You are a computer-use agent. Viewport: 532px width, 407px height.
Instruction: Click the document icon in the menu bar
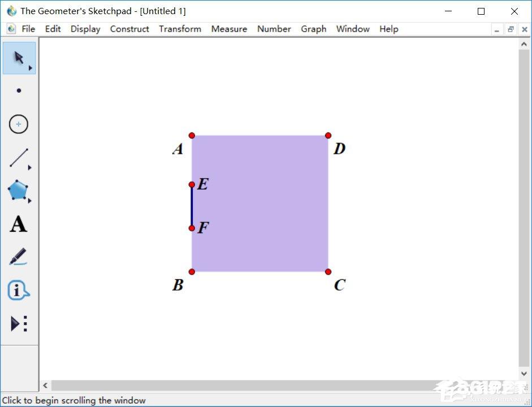11,29
